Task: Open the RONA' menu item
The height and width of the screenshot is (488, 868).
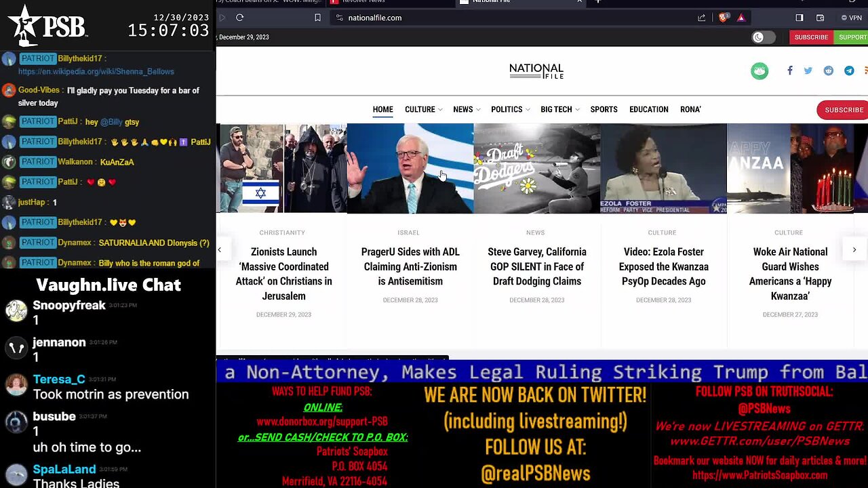Action: click(x=690, y=110)
